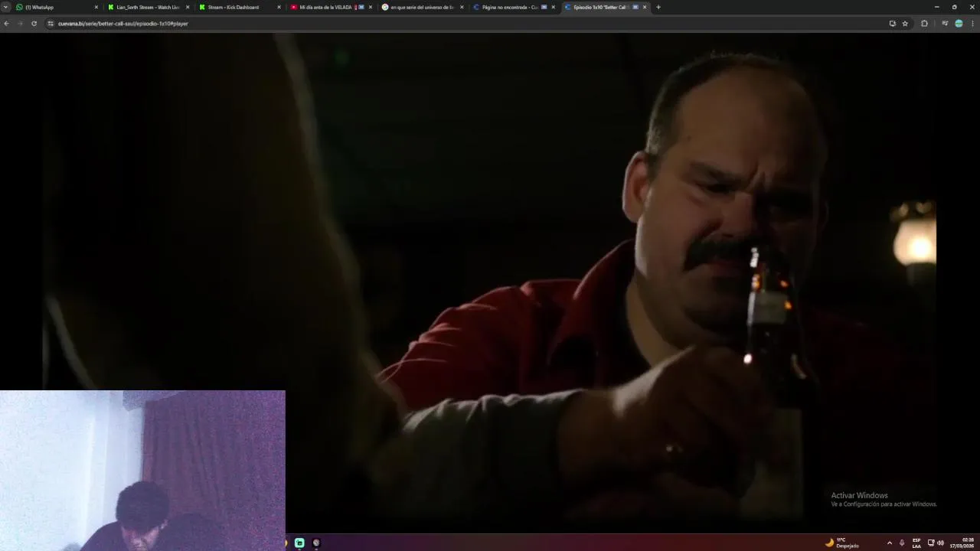The image size is (980, 551).
Task: Click the webcam overlay thumbnail
Action: pos(142,471)
